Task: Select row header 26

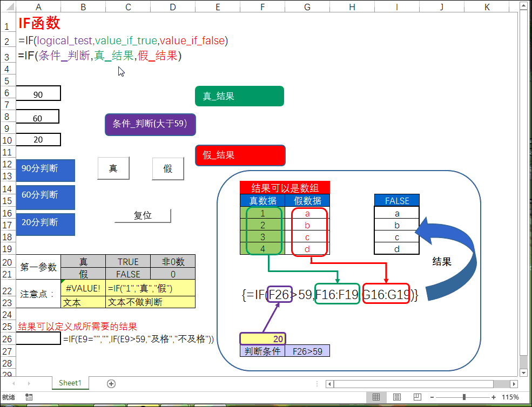Action: (8, 339)
